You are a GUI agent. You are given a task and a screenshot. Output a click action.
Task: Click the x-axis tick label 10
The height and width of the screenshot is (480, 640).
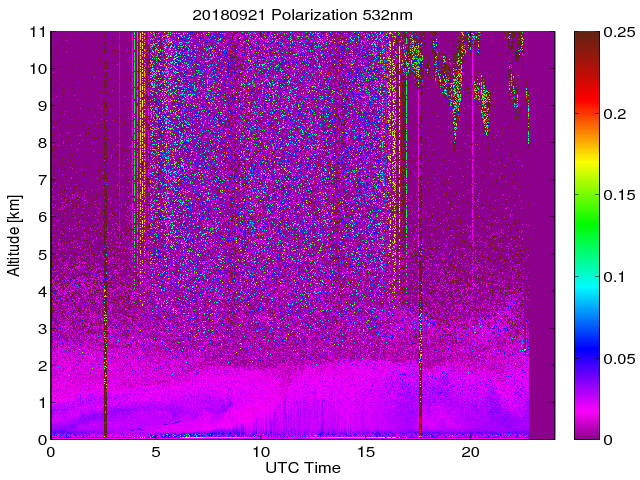pyautogui.click(x=260, y=452)
